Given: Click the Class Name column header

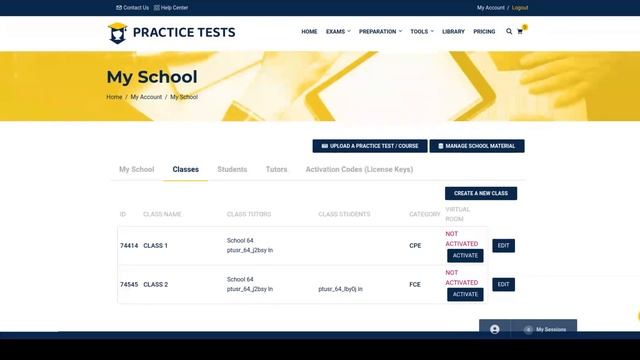Looking at the screenshot, I should 162,214.
